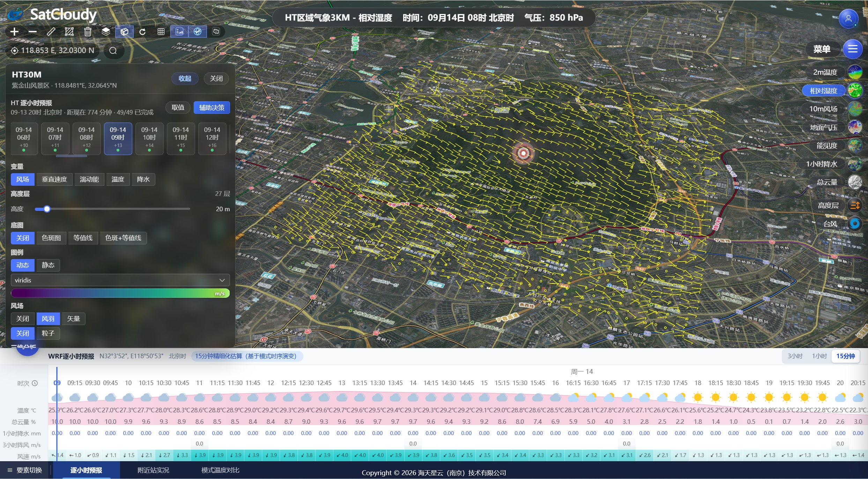This screenshot has height=479, width=868.
Task: Select forecast time 09-14 06时
Action: (24, 139)
